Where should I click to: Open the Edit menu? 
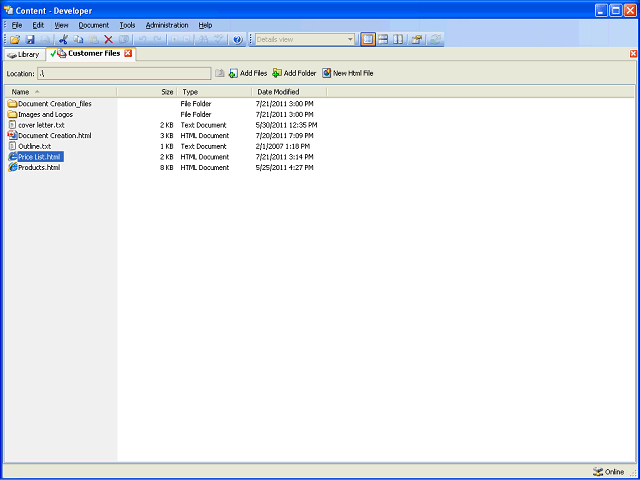[38, 25]
